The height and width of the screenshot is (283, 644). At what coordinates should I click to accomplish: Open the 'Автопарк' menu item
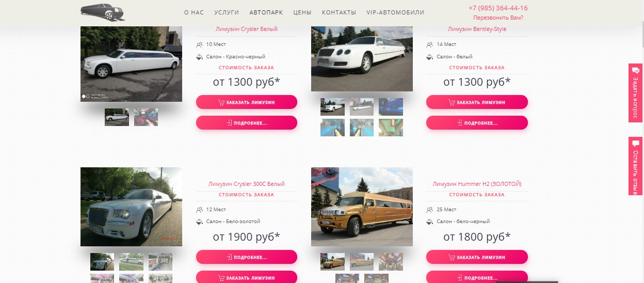pos(266,12)
